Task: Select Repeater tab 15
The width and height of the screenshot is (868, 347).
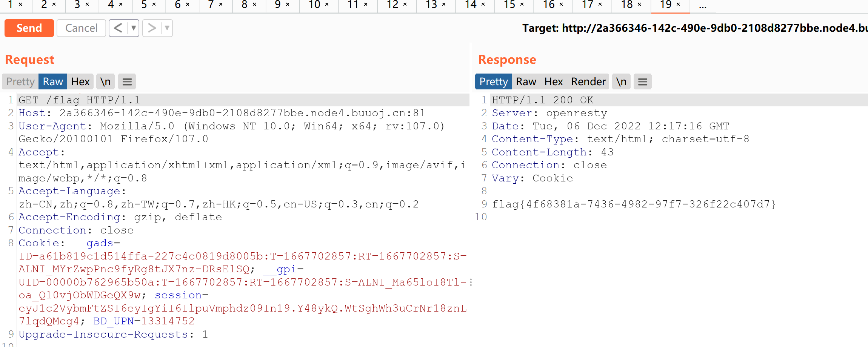Action: (509, 5)
